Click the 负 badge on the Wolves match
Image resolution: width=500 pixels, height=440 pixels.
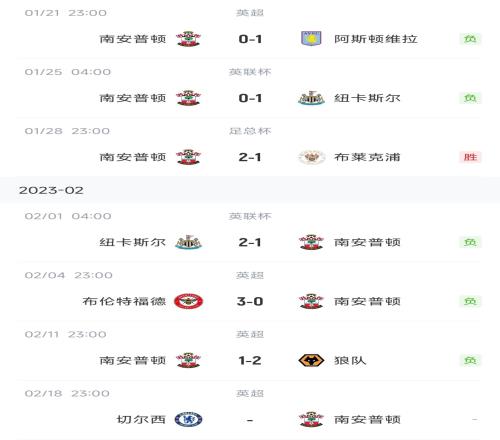tap(470, 360)
